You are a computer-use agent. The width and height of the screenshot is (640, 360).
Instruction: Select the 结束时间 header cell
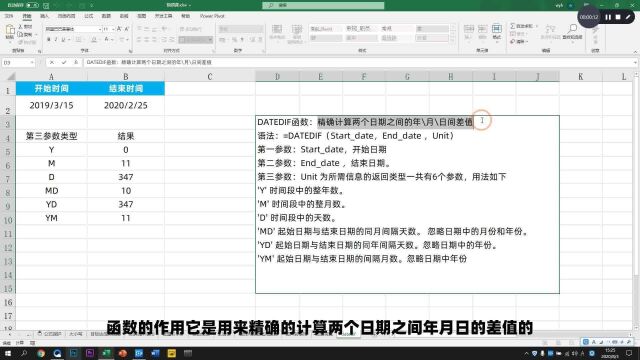point(126,89)
